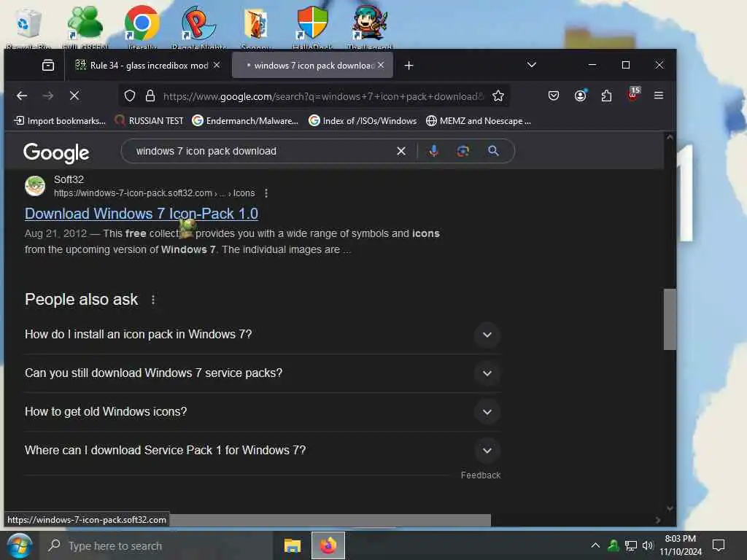This screenshot has width=747, height=560.
Task: Click the horizontal page scrollbar thumb
Action: (x=329, y=520)
